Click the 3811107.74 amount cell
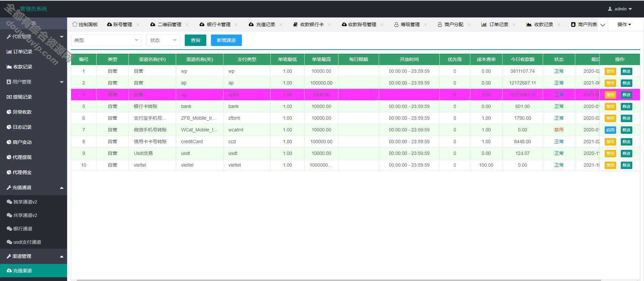The height and width of the screenshot is (281, 644). pyautogui.click(x=522, y=71)
